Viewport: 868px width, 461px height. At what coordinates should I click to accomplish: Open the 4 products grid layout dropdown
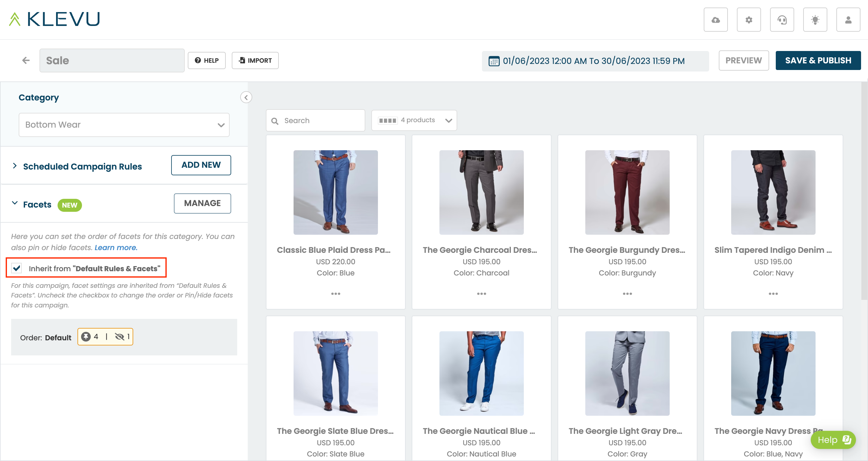[414, 120]
